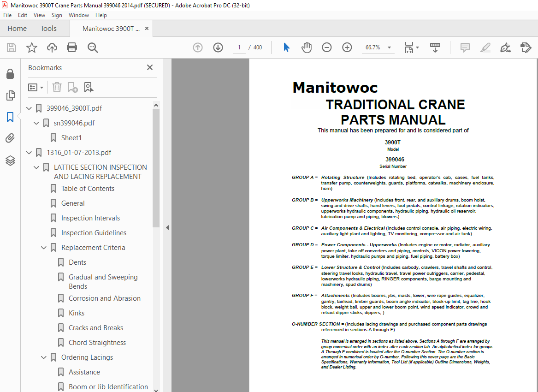
Task: Print the document using printer icon
Action: (x=72, y=48)
